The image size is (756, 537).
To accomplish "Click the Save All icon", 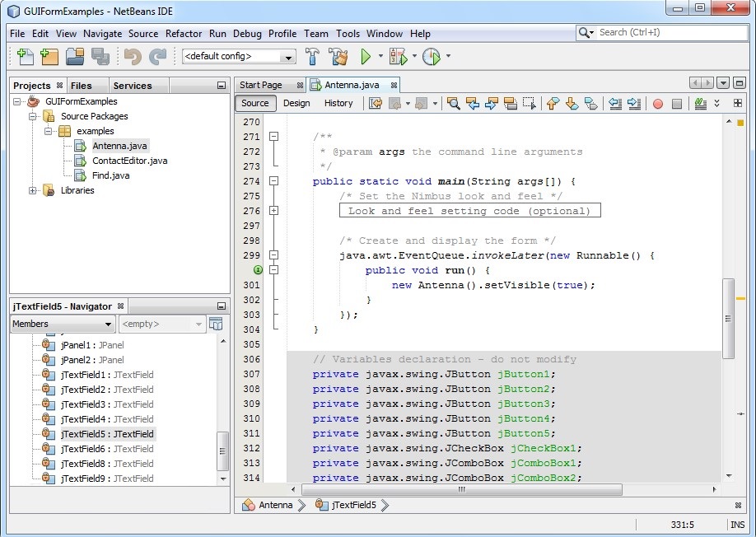I will click(100, 57).
